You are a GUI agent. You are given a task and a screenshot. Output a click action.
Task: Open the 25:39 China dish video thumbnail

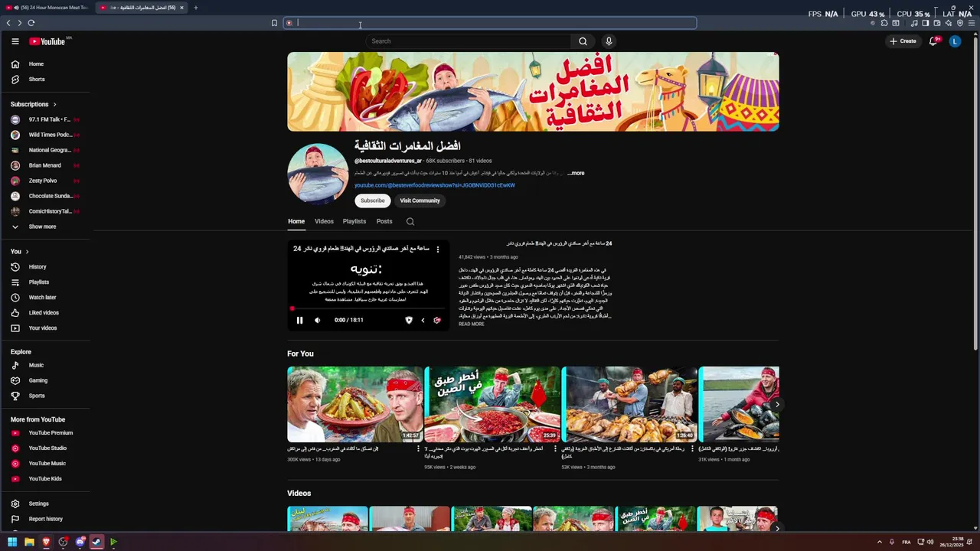[x=492, y=404]
